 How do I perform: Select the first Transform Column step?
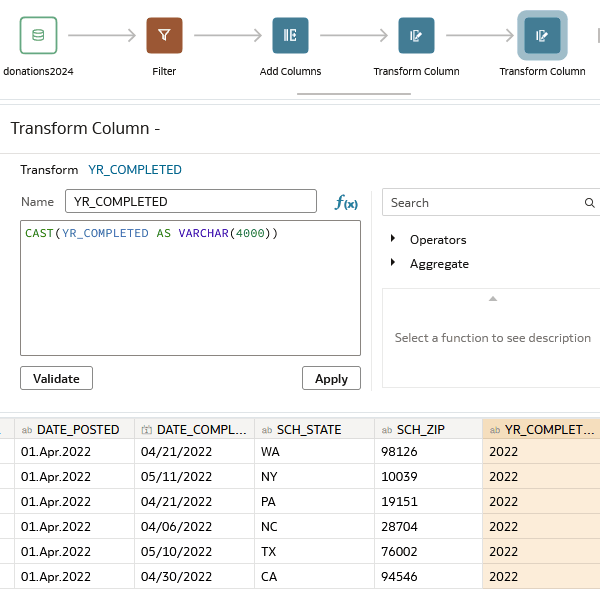pyautogui.click(x=416, y=35)
